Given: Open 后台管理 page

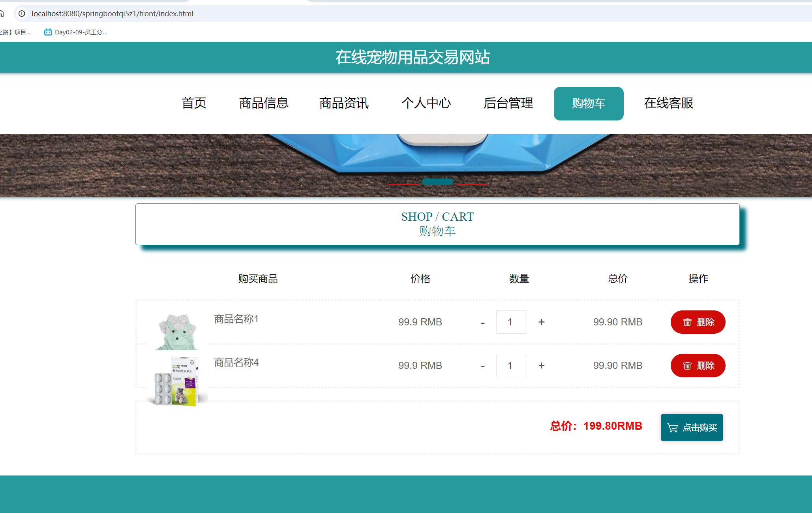Looking at the screenshot, I should coord(508,103).
